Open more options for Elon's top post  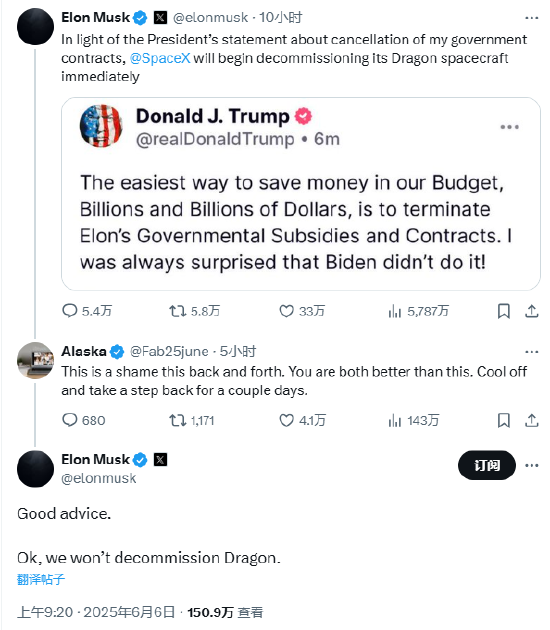(x=532, y=18)
